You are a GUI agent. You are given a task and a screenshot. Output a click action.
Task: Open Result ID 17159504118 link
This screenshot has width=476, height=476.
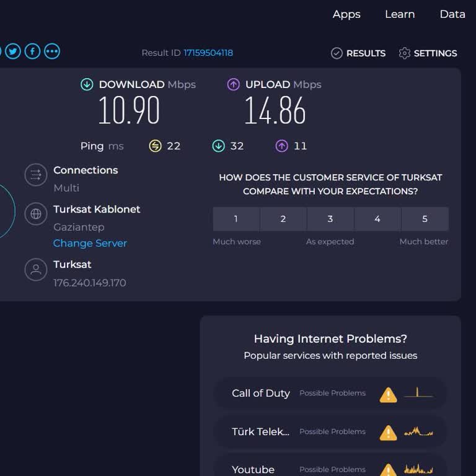point(208,53)
